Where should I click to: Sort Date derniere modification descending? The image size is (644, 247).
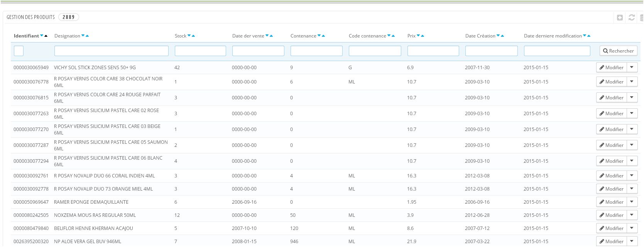(x=585, y=36)
